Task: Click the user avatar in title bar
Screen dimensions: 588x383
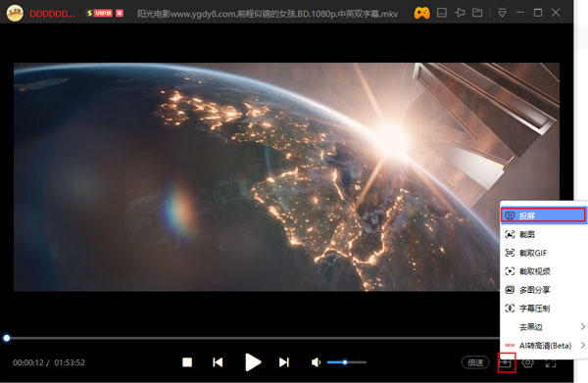Action: [x=15, y=13]
